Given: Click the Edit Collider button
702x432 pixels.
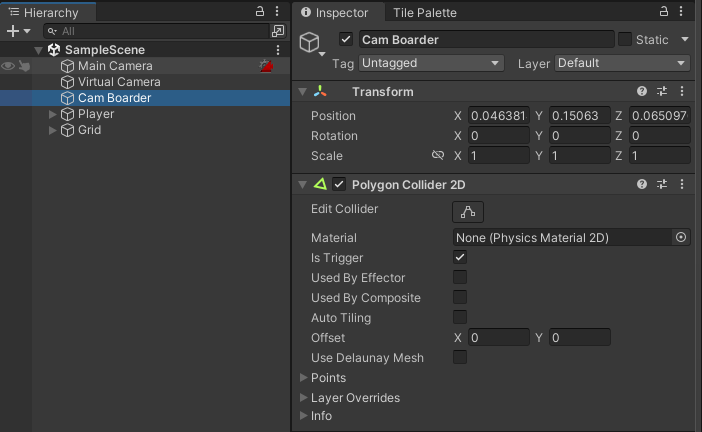Looking at the screenshot, I should (468, 212).
